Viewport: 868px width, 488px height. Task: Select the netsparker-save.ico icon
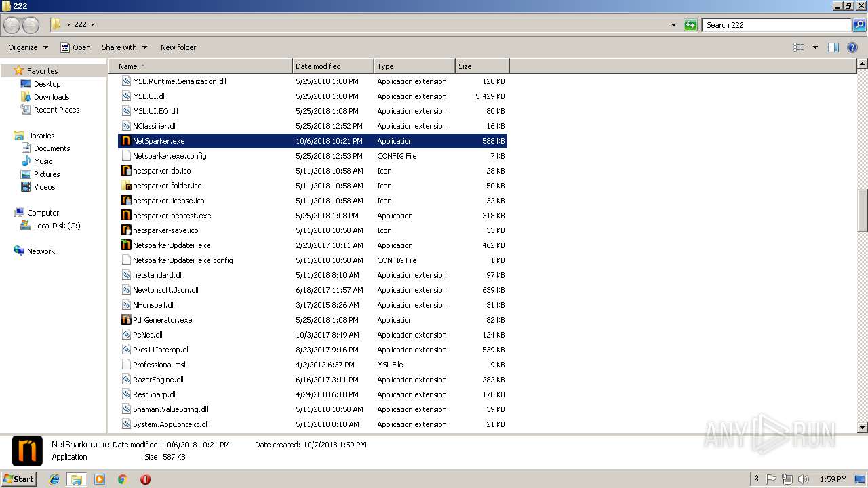(125, 230)
